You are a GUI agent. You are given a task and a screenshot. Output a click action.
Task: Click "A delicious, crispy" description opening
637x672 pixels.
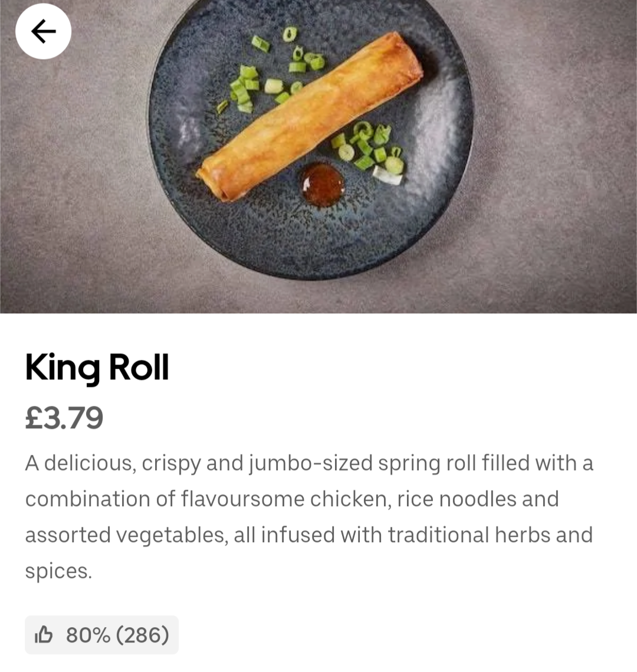coord(112,464)
